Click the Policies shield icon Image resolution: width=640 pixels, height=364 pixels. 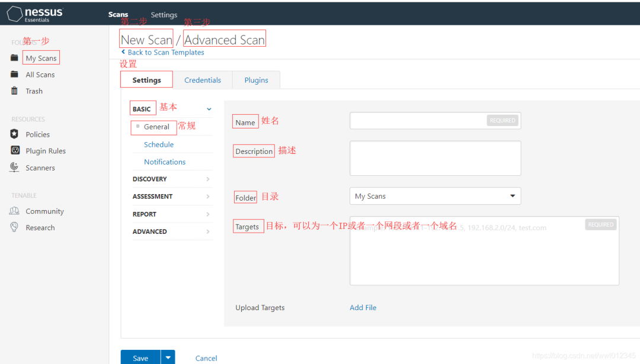point(14,134)
